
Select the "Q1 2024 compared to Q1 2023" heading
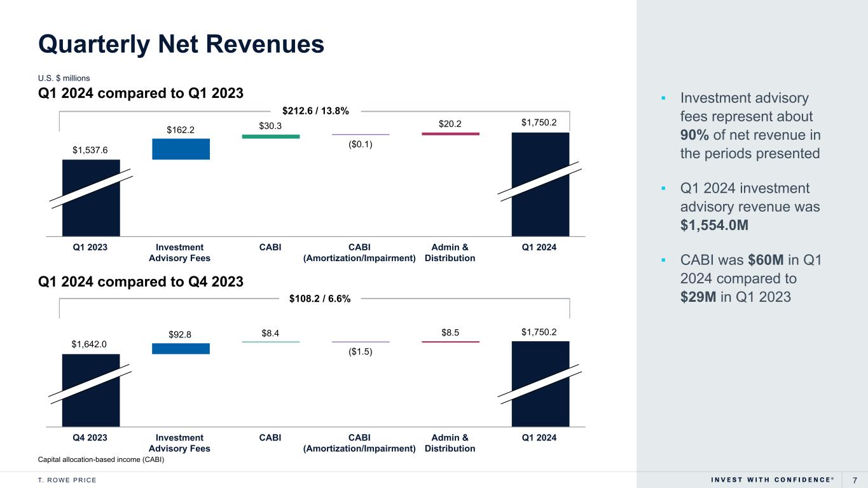point(141,93)
